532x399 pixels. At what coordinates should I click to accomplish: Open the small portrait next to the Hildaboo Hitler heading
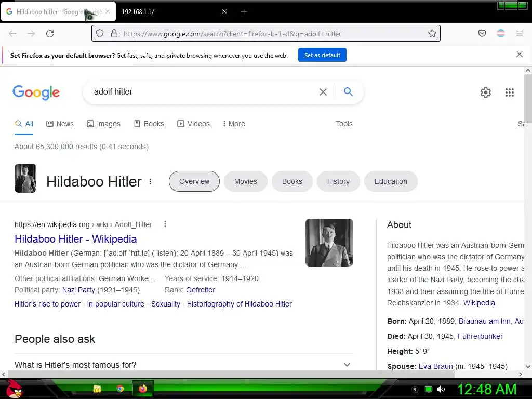coord(25,178)
